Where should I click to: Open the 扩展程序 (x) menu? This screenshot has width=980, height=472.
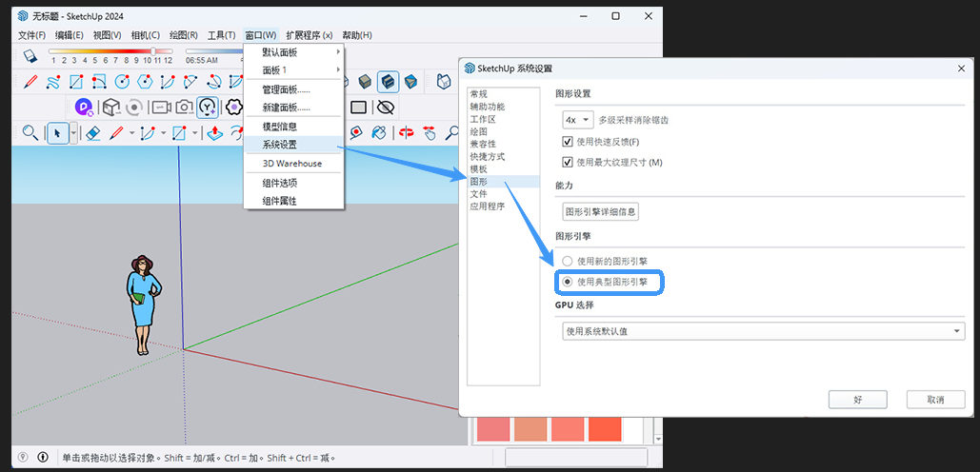tap(310, 35)
